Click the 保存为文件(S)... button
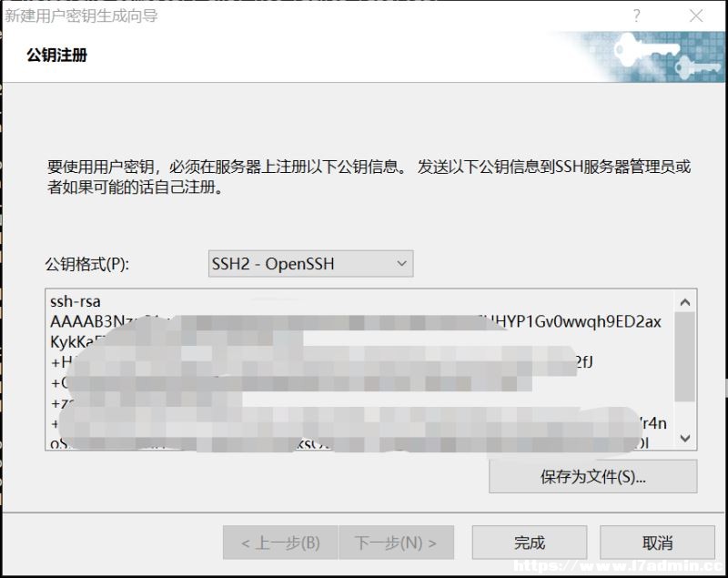Image resolution: width=728 pixels, height=578 pixels. (593, 476)
